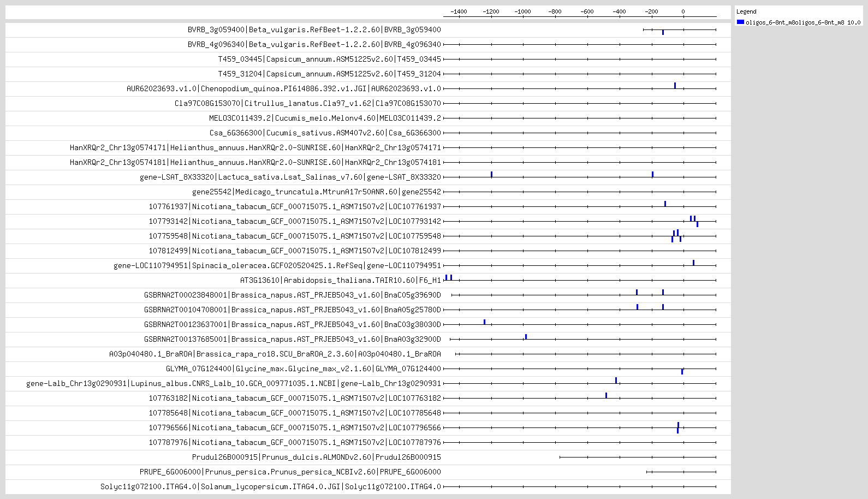Click the gene-LSAT_8X33320 Lactuca_sativa label
The height and width of the screenshot is (499, 868).
point(290,177)
